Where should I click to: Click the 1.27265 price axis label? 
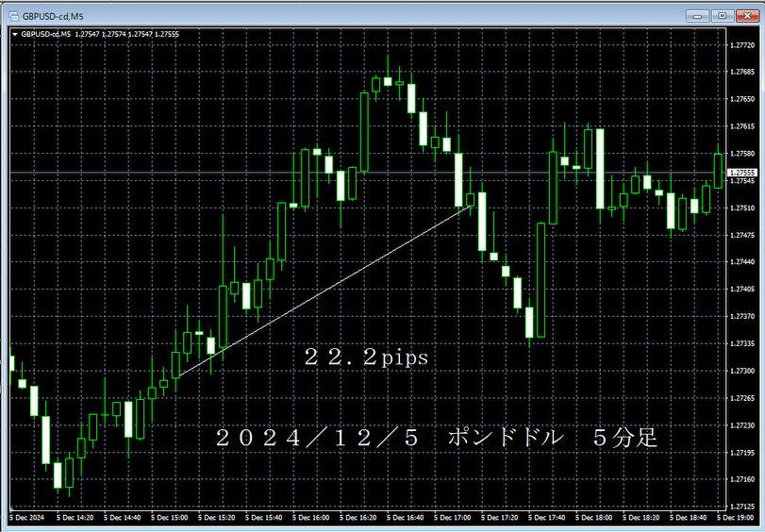[x=741, y=398]
